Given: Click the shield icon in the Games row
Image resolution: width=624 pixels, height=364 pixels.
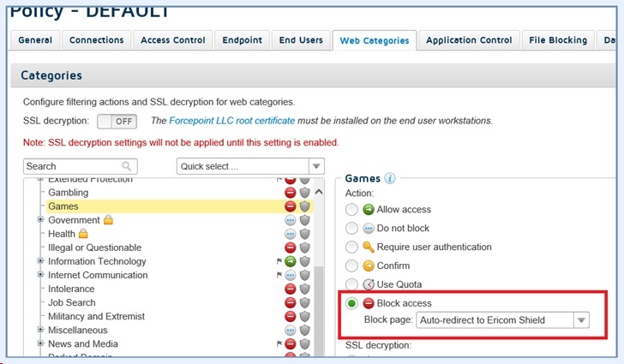Looking at the screenshot, I should [303, 206].
